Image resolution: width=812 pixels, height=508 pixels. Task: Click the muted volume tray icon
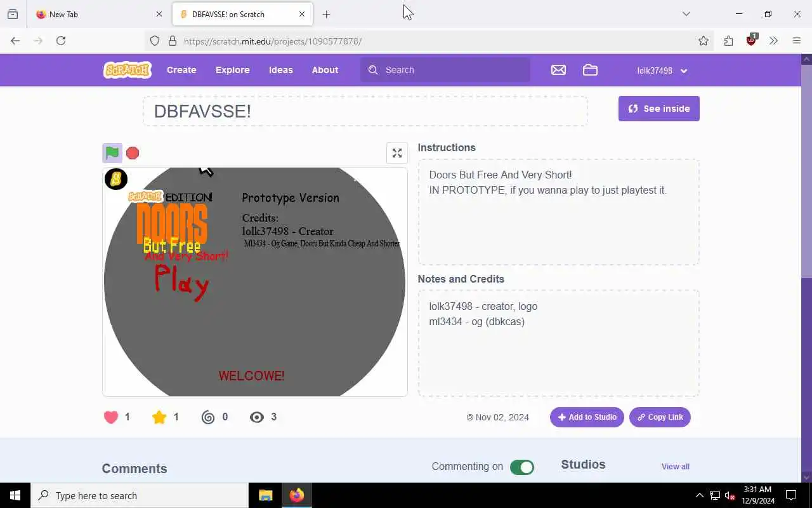[730, 495]
